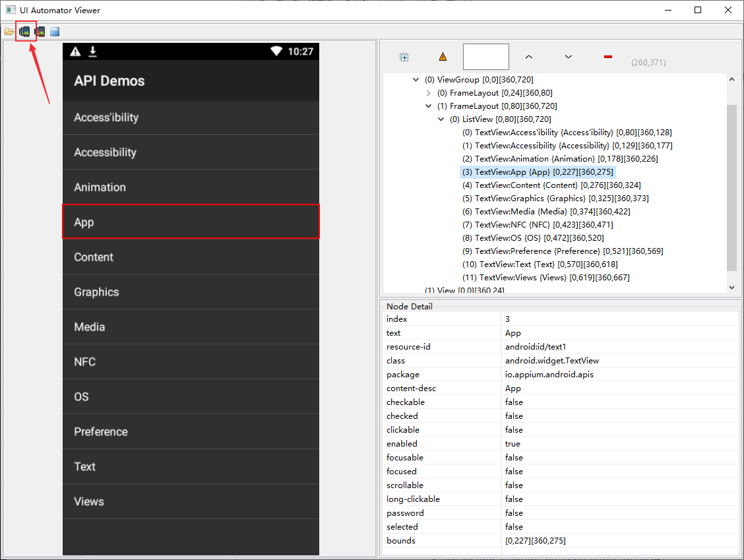744x560 pixels.
Task: Maximize the UI Automator Viewer window
Action: (698, 10)
